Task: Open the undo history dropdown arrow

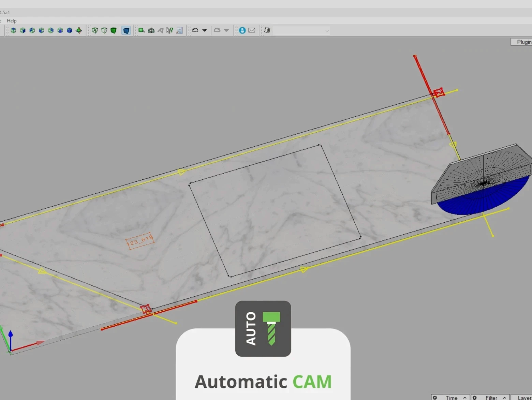Action: 205,30
